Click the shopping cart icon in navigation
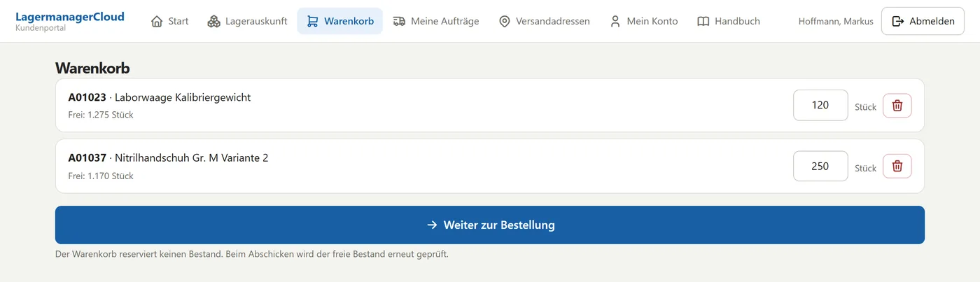 click(312, 21)
